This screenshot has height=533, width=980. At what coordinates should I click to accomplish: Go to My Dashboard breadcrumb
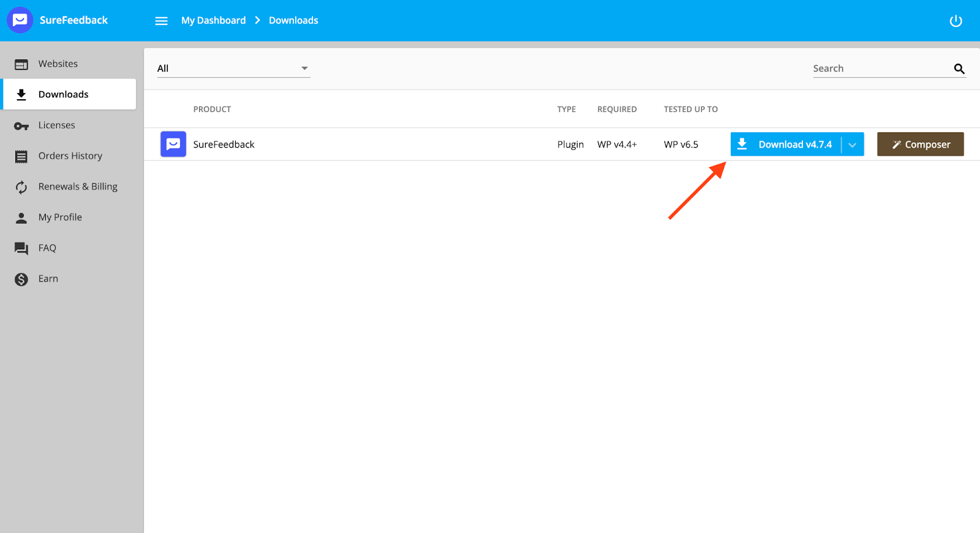[x=213, y=20]
